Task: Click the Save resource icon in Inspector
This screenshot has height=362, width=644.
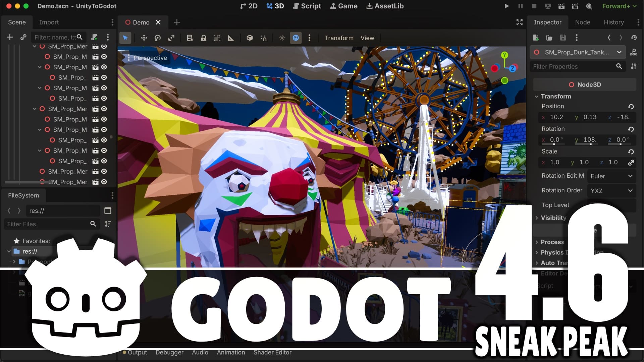Action: tap(563, 38)
